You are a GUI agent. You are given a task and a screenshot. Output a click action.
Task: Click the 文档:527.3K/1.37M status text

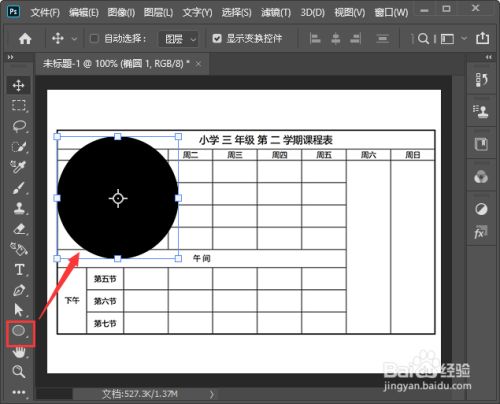140,394
